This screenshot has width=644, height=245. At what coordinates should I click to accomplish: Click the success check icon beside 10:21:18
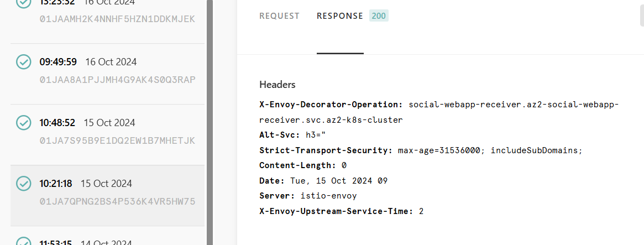pos(23,184)
